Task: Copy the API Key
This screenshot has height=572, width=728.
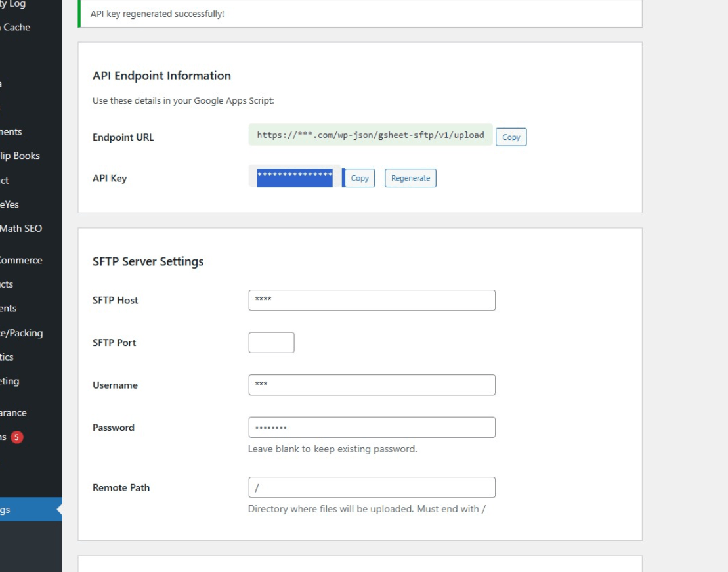Action: (x=360, y=178)
